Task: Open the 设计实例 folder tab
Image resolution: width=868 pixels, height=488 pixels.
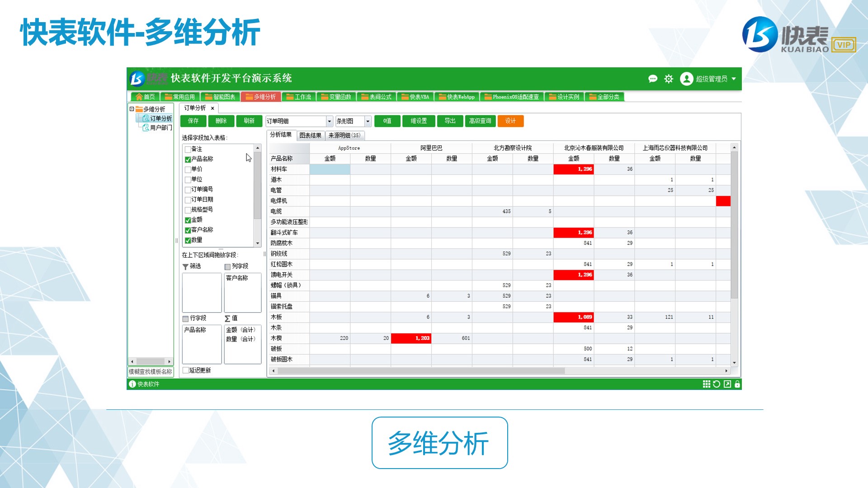Action: tap(564, 97)
